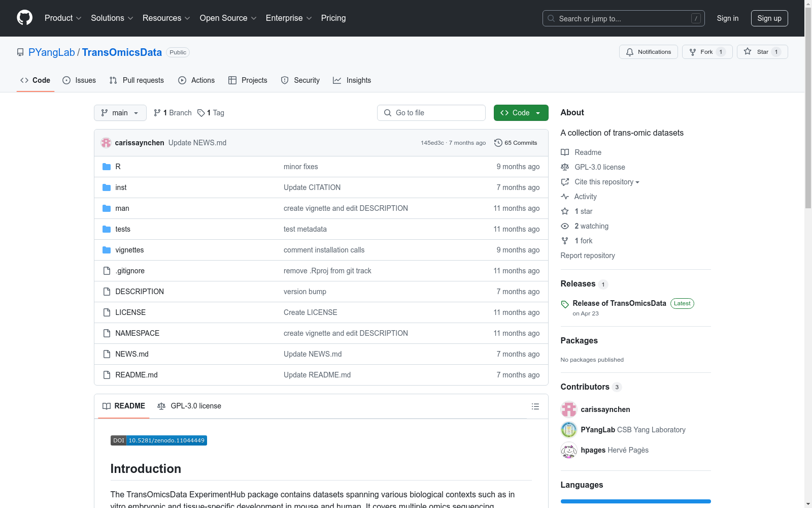Click carissaynchen avatar in Contributors
The height and width of the screenshot is (508, 812).
pos(569,409)
